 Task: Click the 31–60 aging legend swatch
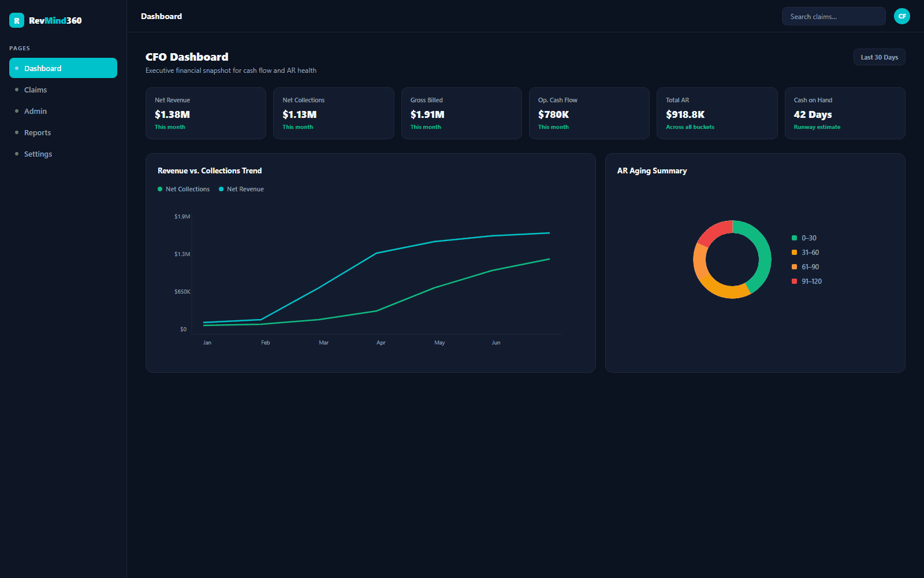(x=794, y=253)
